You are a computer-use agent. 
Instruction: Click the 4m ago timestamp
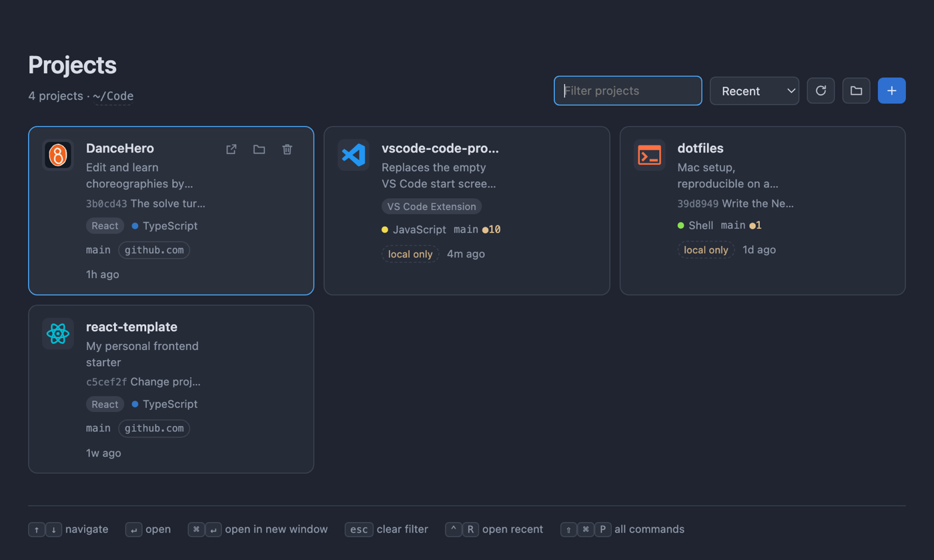pyautogui.click(x=466, y=254)
